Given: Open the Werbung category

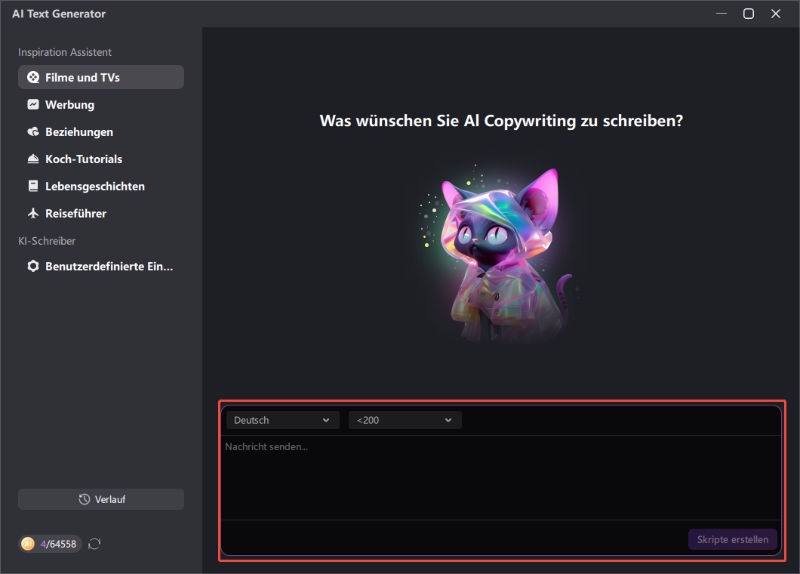Looking at the screenshot, I should [x=101, y=104].
